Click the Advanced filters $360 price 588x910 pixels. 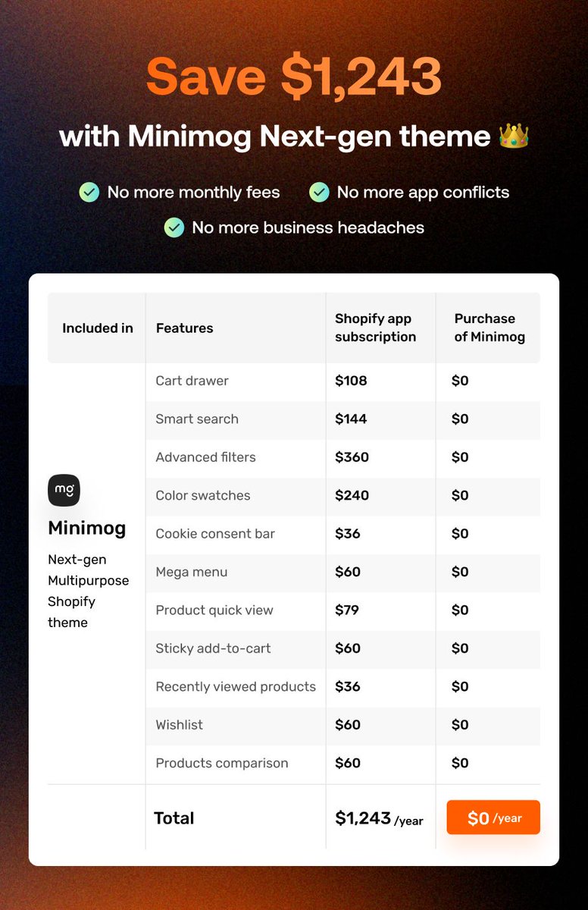click(352, 457)
